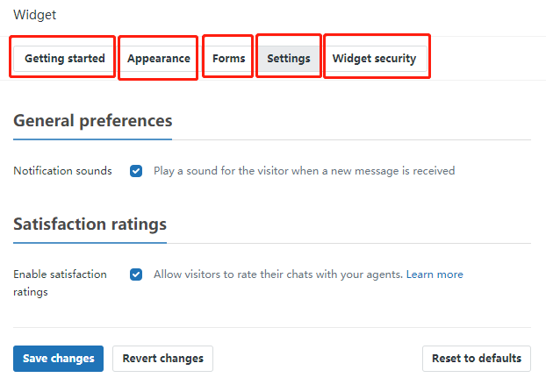Follow the Learn more link

pos(435,274)
